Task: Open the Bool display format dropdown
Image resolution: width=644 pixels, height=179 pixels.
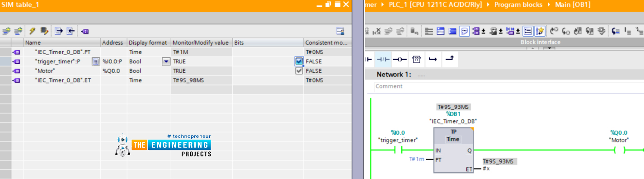Action: click(x=166, y=61)
